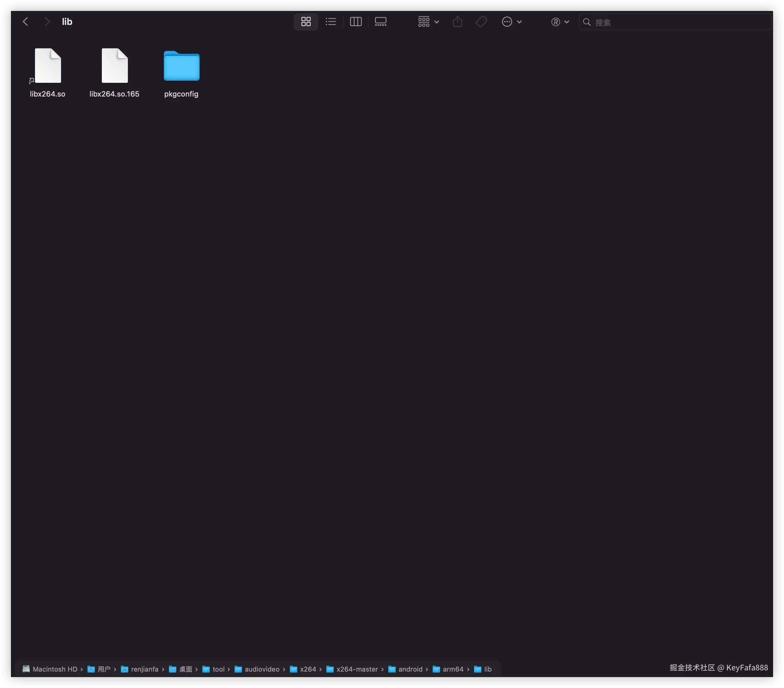Select the pkgconfig folder

181,66
